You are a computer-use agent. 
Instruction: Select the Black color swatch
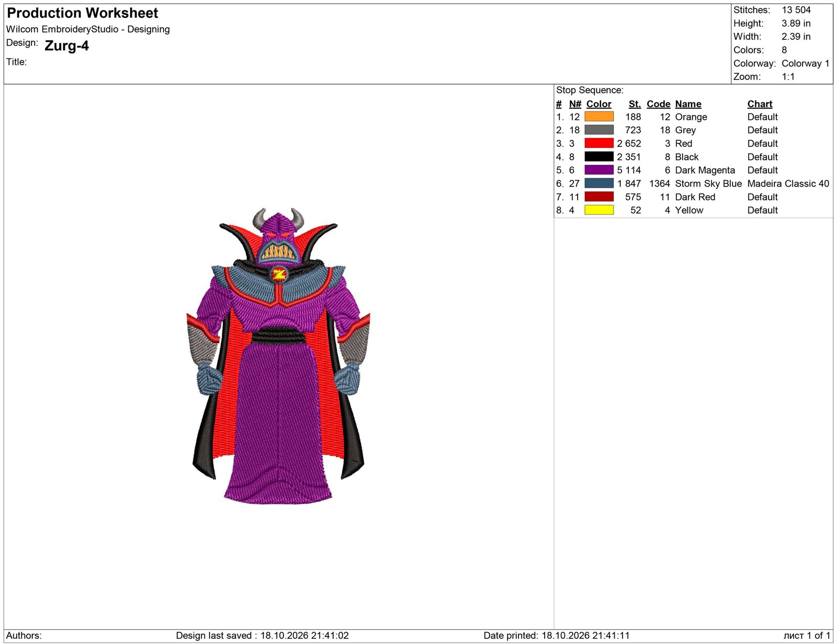pos(598,156)
